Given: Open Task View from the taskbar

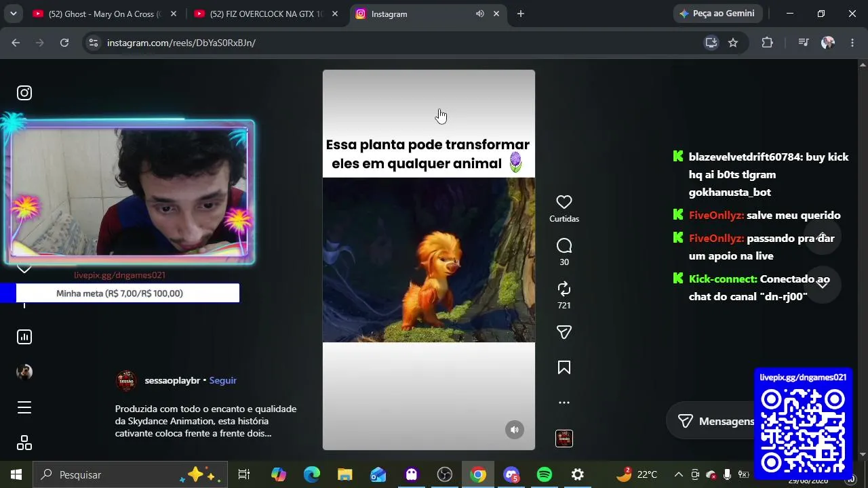Looking at the screenshot, I should tap(244, 474).
